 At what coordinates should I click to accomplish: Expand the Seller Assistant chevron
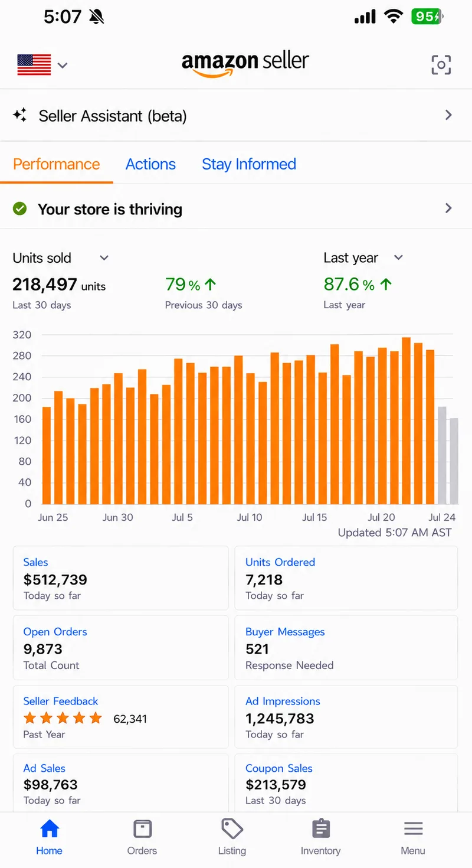point(448,115)
